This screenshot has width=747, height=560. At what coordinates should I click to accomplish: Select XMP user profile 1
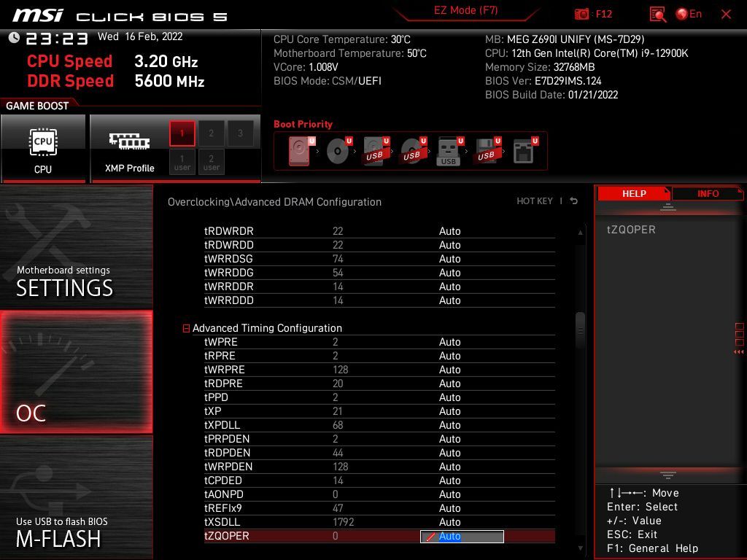coord(182,163)
